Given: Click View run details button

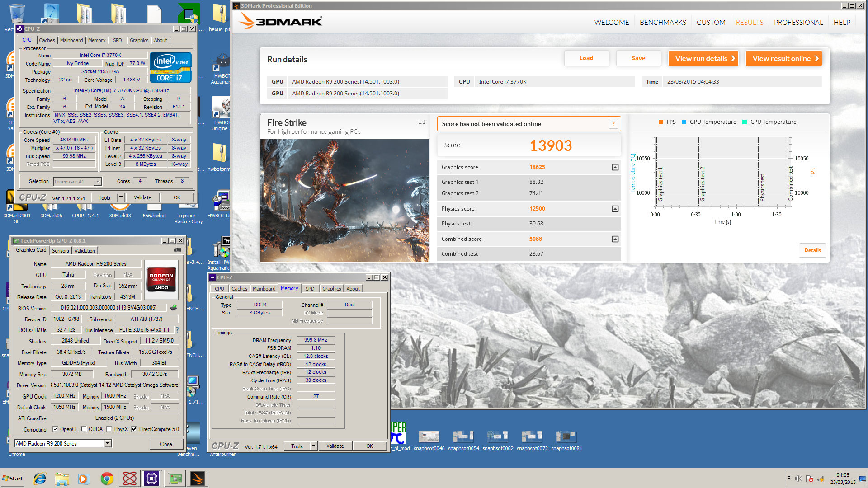Looking at the screenshot, I should pyautogui.click(x=703, y=58).
